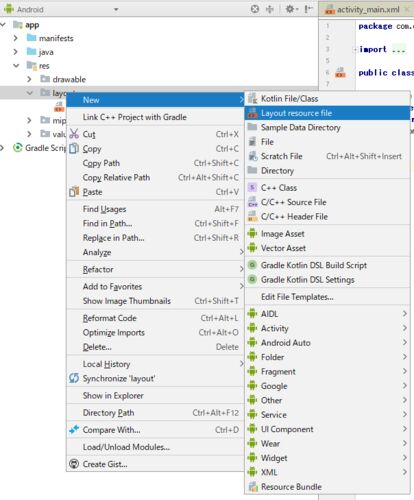Screen dimensions: 414x500
Task: Open the Local History submenu
Action: pyautogui.click(x=155, y=364)
